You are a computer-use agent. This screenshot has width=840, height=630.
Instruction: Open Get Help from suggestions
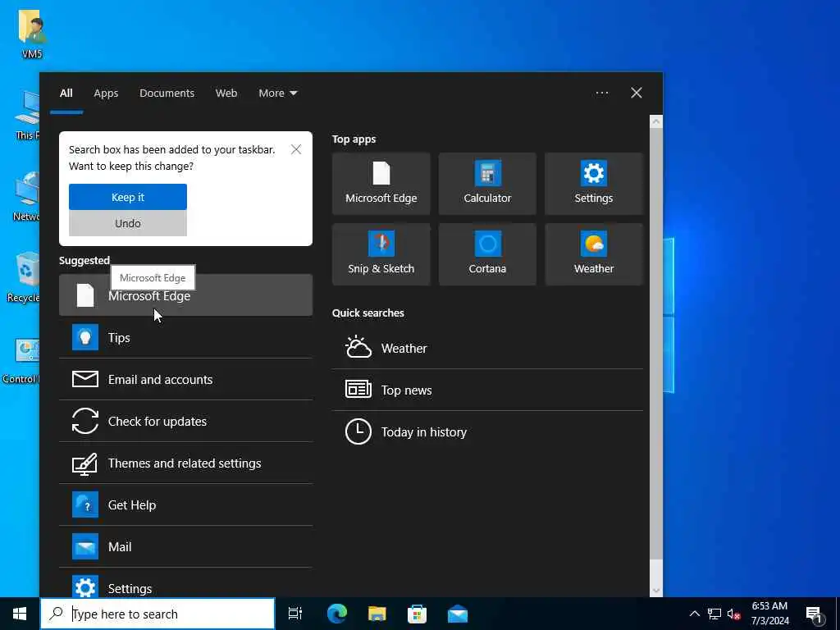click(185, 504)
